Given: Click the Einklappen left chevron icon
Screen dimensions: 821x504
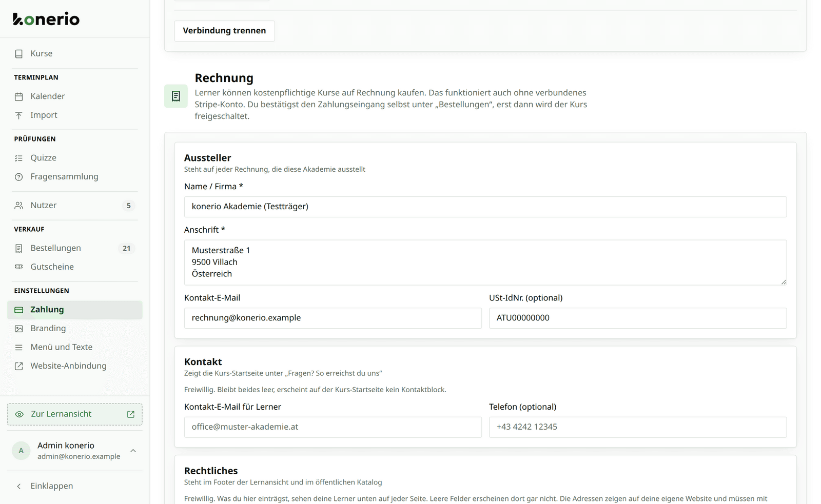Looking at the screenshot, I should (19, 486).
